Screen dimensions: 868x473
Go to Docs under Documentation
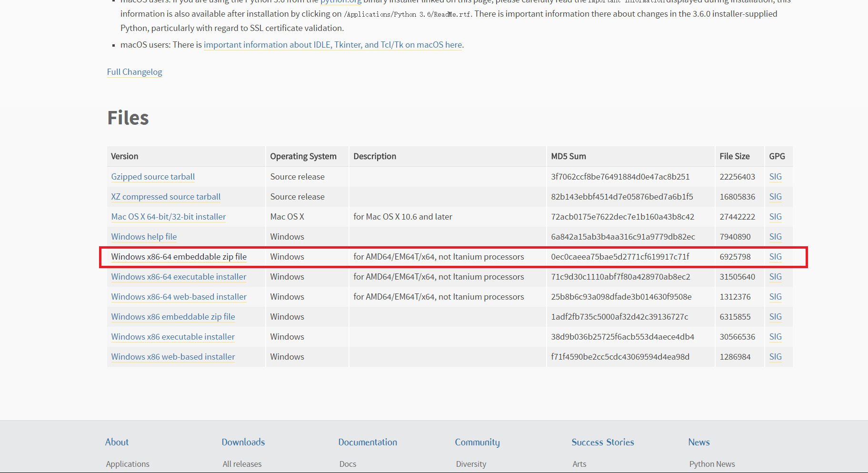pyautogui.click(x=348, y=464)
